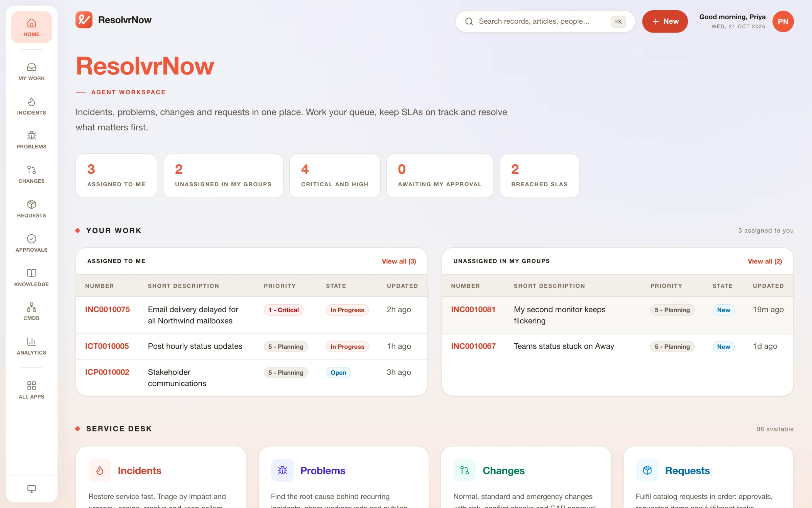Click the '1d ago' updated cell
Image resolution: width=812 pixels, height=508 pixels.
(x=765, y=346)
